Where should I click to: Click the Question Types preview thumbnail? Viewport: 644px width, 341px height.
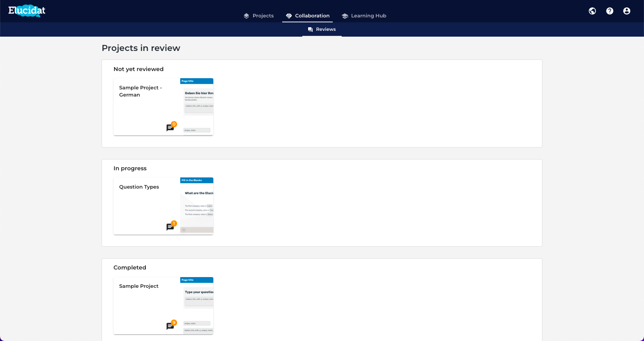(x=197, y=206)
